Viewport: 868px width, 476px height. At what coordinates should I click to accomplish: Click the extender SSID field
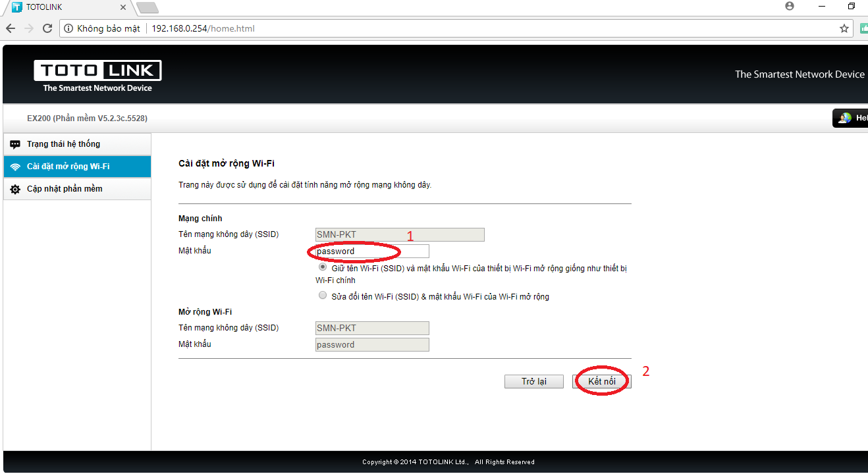(x=372, y=328)
